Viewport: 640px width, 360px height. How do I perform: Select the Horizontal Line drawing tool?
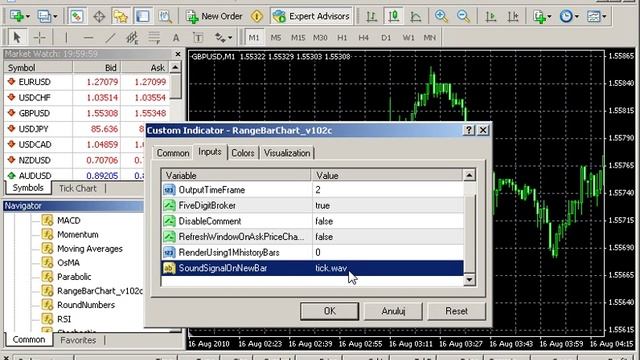[x=88, y=38]
